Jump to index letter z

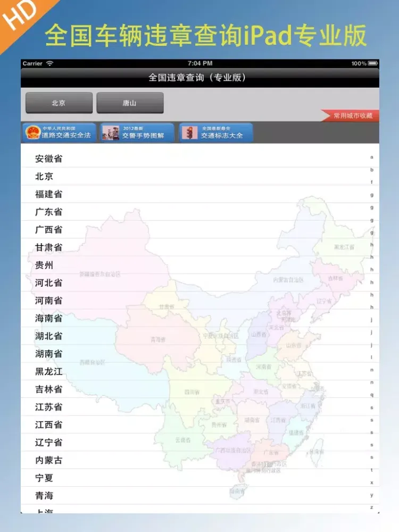coord(372,507)
